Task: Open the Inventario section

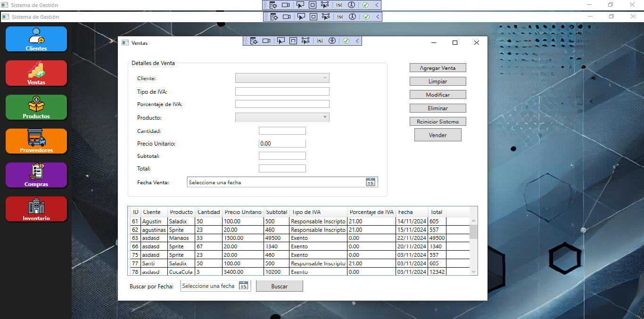Action: tap(36, 209)
